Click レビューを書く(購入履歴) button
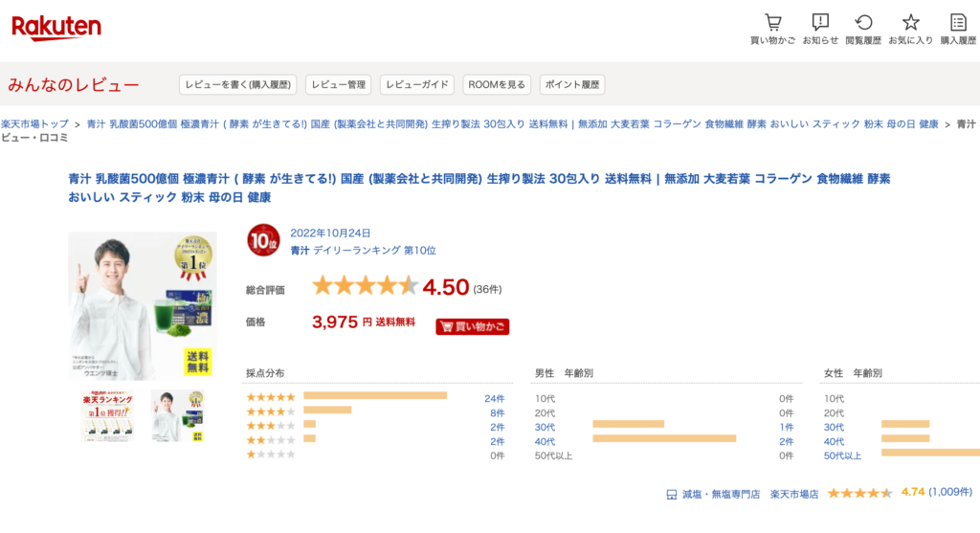Viewport: 980px width, 533px height. tap(237, 84)
